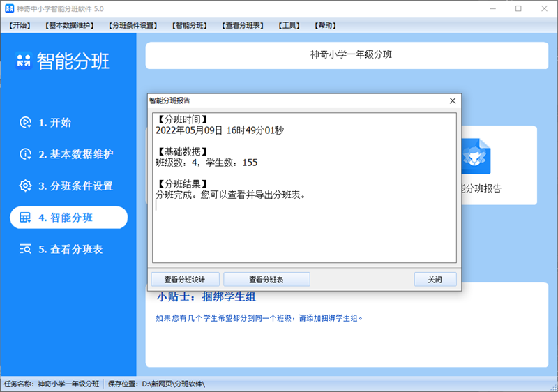Open the 【开始】 menu

(21, 26)
